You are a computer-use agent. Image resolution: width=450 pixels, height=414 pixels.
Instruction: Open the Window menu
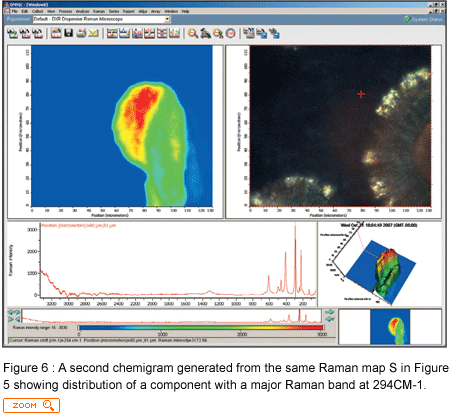point(171,11)
